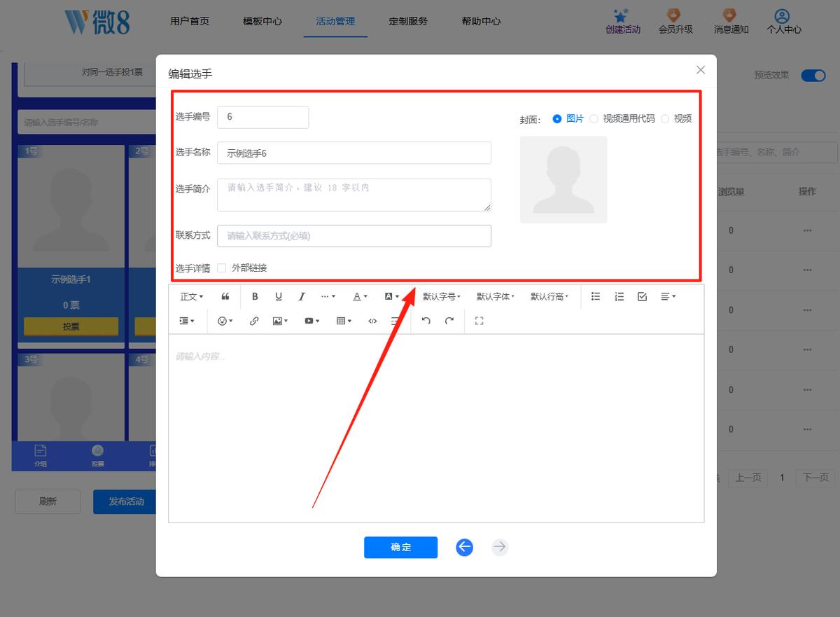
Task: Open the 默认字号 font size dropdown
Action: click(442, 297)
